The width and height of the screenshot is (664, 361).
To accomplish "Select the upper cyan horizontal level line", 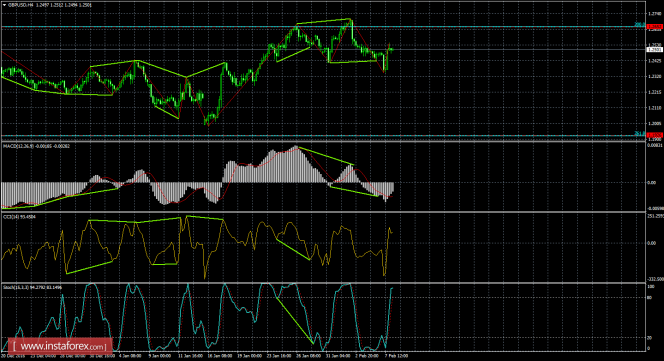I will (x=322, y=27).
